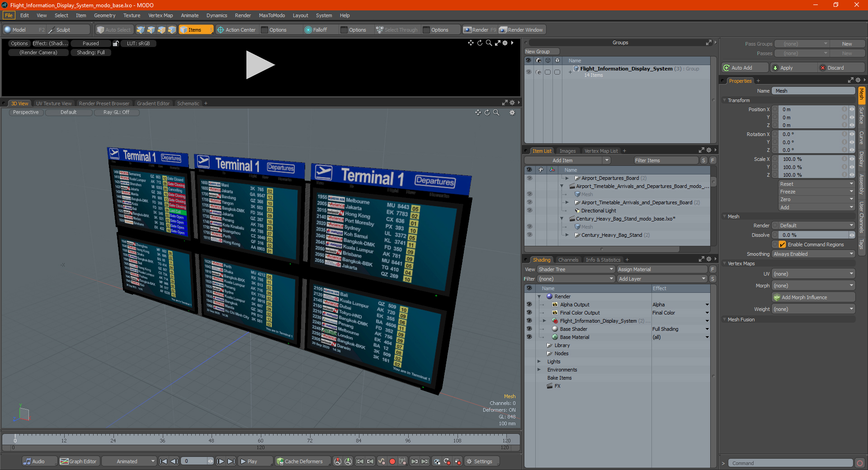Image resolution: width=868 pixels, height=470 pixels.
Task: Click the Apply button
Action: [x=793, y=68]
